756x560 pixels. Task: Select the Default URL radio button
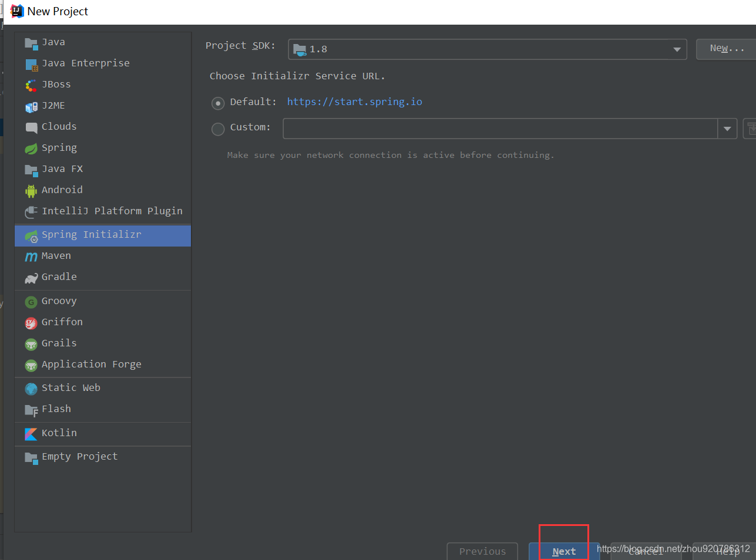tap(218, 103)
